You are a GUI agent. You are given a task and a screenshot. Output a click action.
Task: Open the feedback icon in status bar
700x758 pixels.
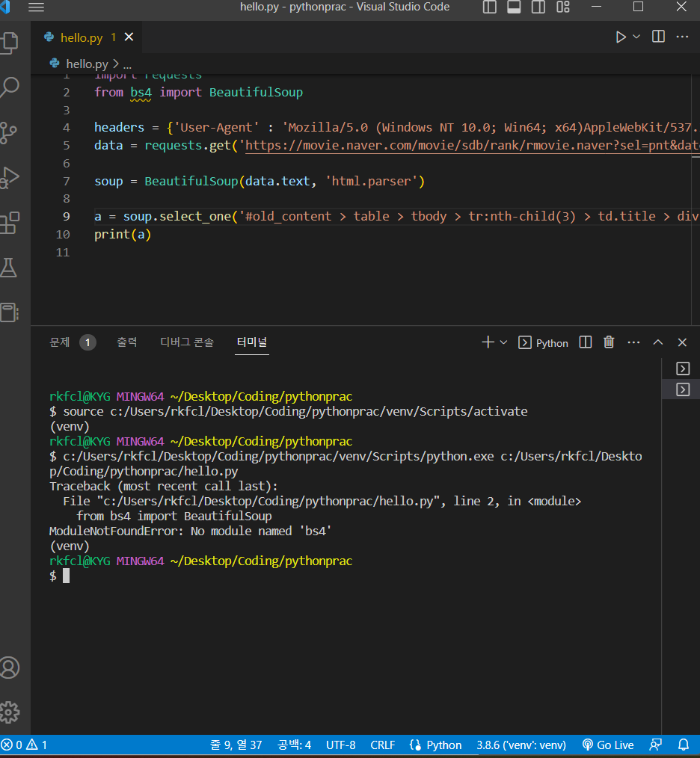655,745
